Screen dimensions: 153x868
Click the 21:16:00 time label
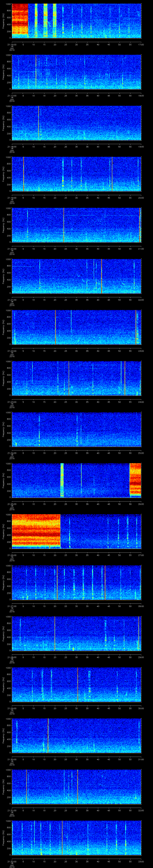[x=12, y=44]
